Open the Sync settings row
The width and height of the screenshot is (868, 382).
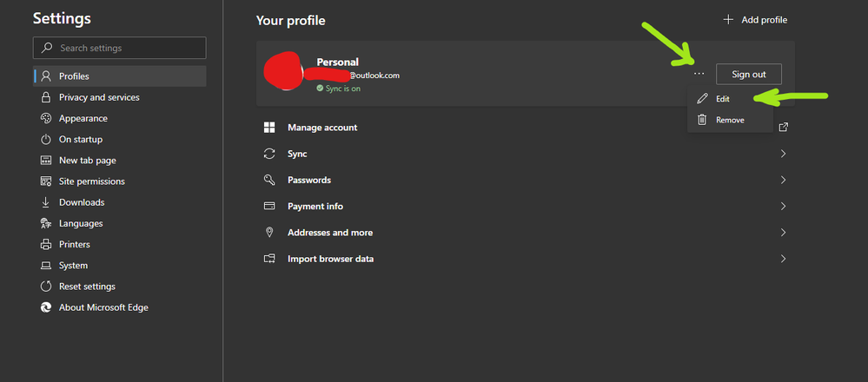pyautogui.click(x=526, y=154)
